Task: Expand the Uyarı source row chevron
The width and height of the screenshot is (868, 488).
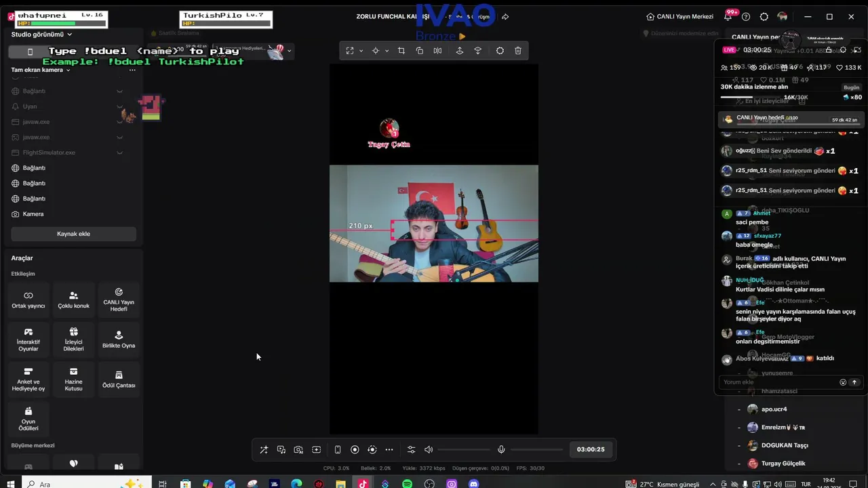Action: pos(119,106)
